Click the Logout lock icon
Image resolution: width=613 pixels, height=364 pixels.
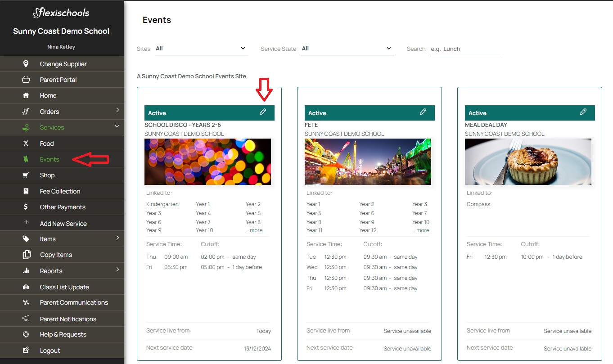pyautogui.click(x=26, y=351)
